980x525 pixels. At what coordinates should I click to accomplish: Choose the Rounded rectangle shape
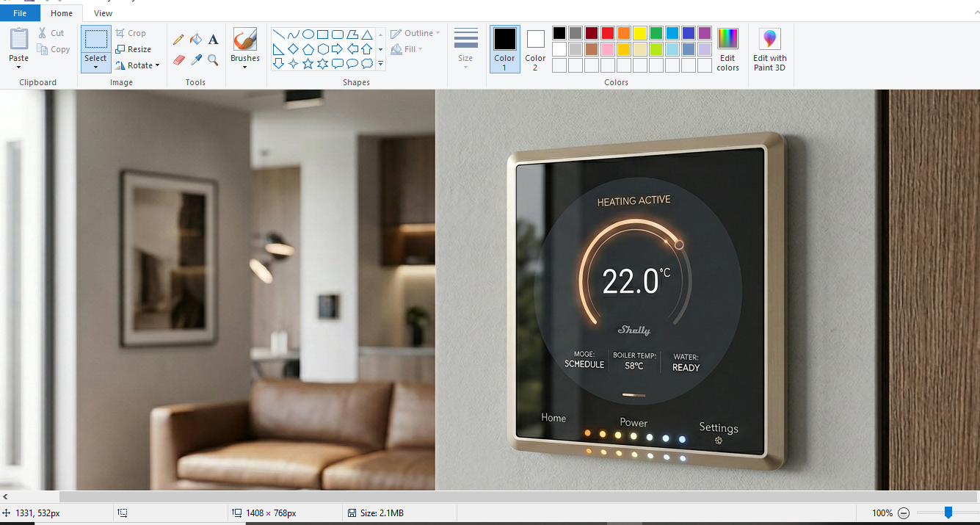point(338,35)
